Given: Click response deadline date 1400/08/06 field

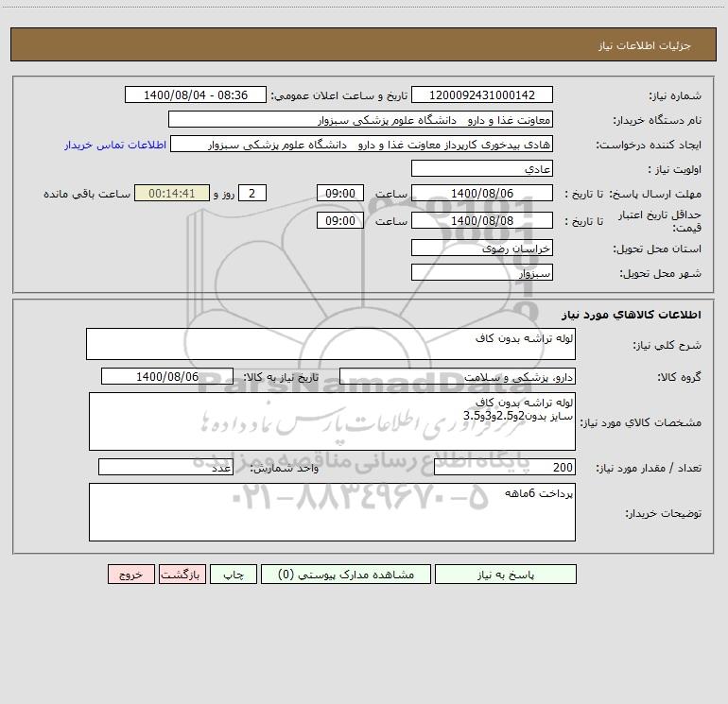Looking at the screenshot, I should pyautogui.click(x=482, y=193).
